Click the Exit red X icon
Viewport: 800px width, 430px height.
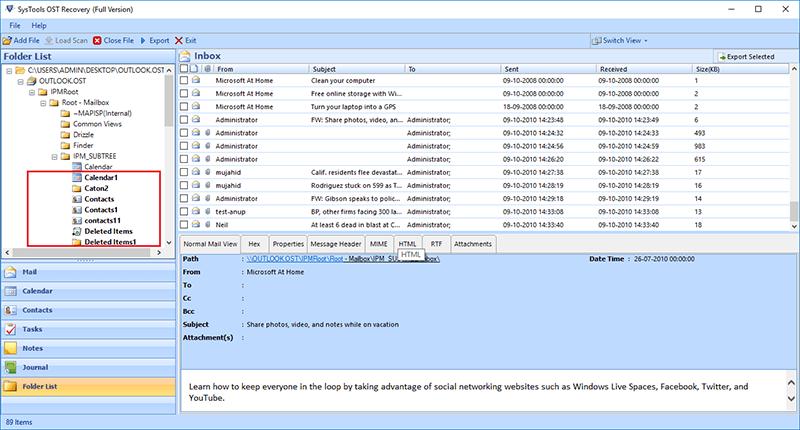click(x=179, y=40)
